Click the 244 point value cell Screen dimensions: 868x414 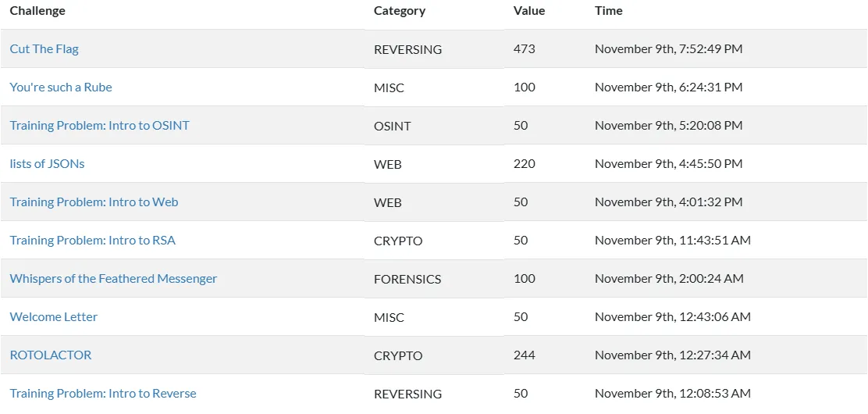point(525,355)
